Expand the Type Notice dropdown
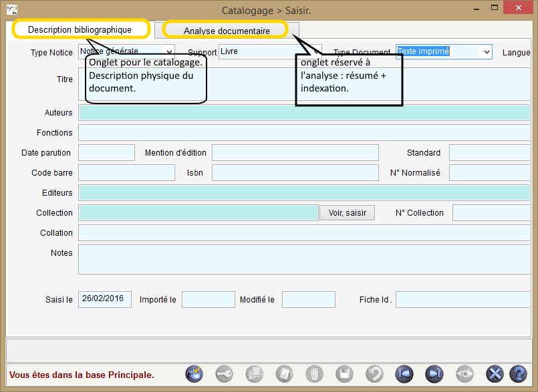This screenshot has height=392, width=538. (168, 52)
